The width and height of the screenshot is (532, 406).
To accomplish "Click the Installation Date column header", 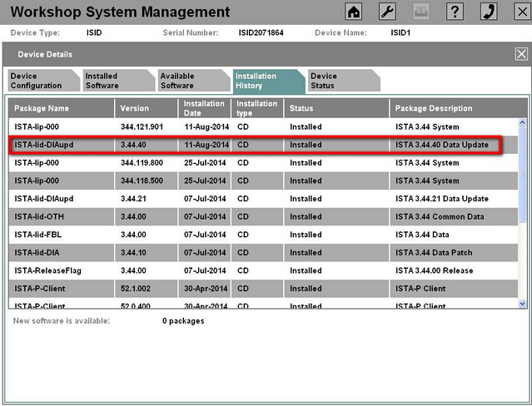I will 205,108.
